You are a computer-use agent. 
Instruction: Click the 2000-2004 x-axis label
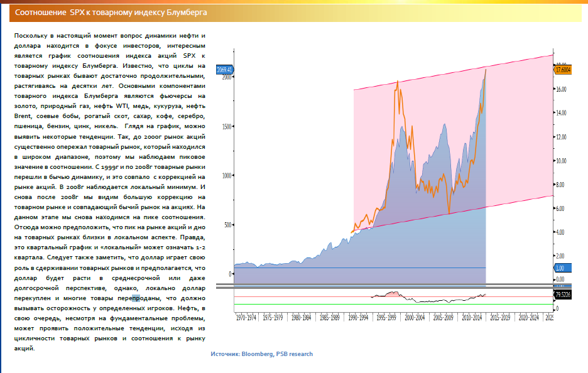[415, 318]
